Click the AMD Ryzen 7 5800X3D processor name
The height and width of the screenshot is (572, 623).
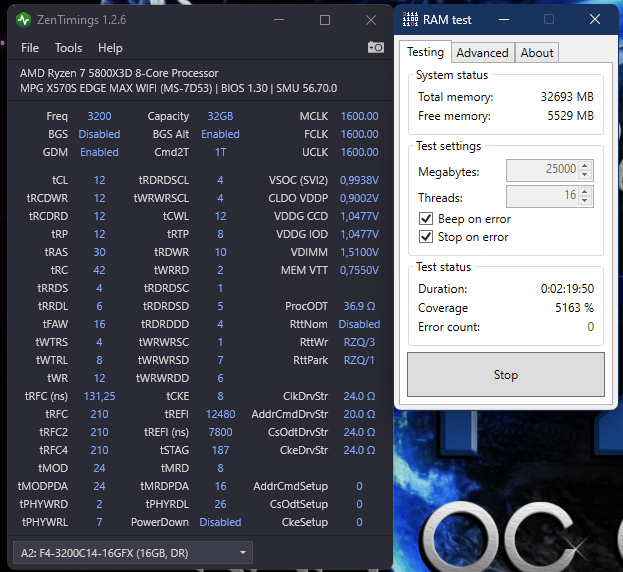[119, 73]
